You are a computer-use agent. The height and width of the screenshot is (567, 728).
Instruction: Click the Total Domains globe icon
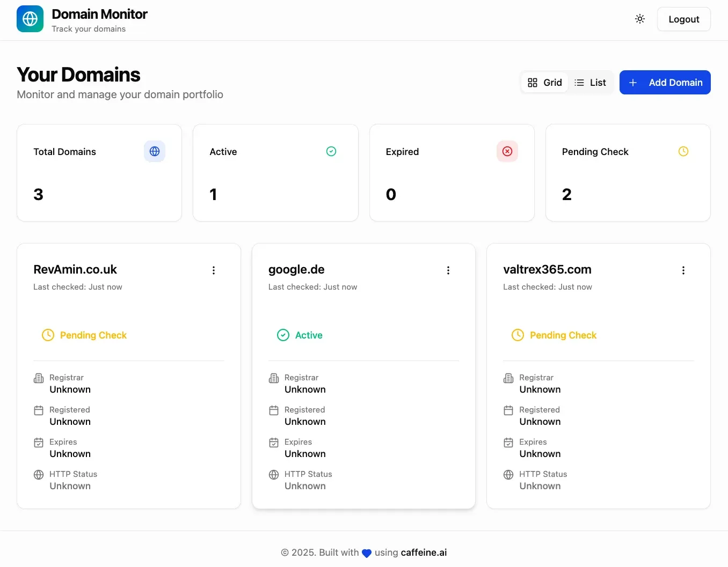155,151
